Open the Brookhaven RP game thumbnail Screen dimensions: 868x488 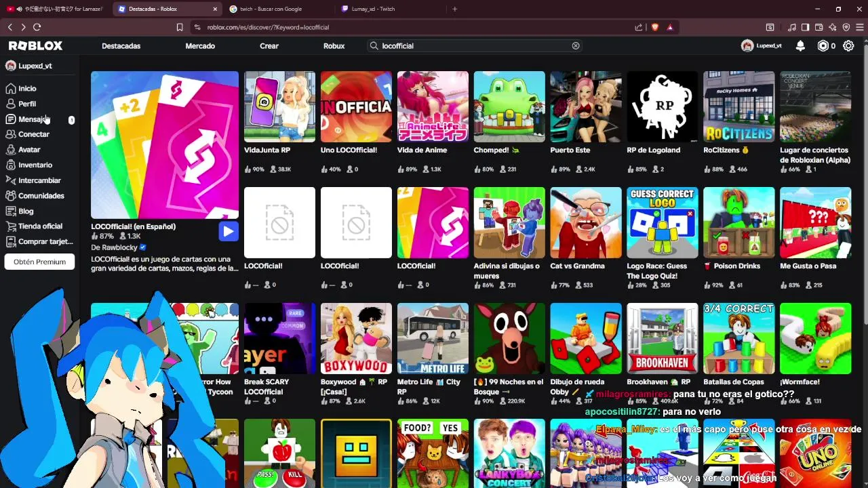point(663,338)
